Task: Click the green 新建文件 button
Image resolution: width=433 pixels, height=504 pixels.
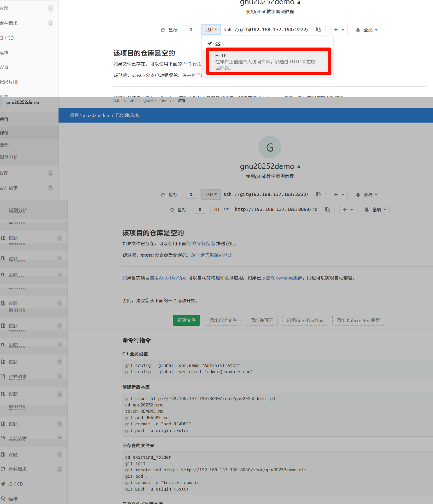Action: coord(186,320)
